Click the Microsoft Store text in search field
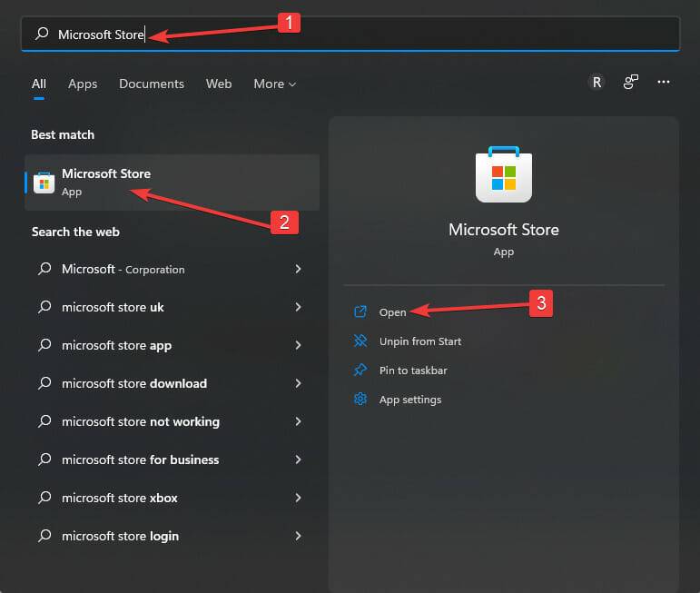Image resolution: width=700 pixels, height=593 pixels. tap(101, 35)
